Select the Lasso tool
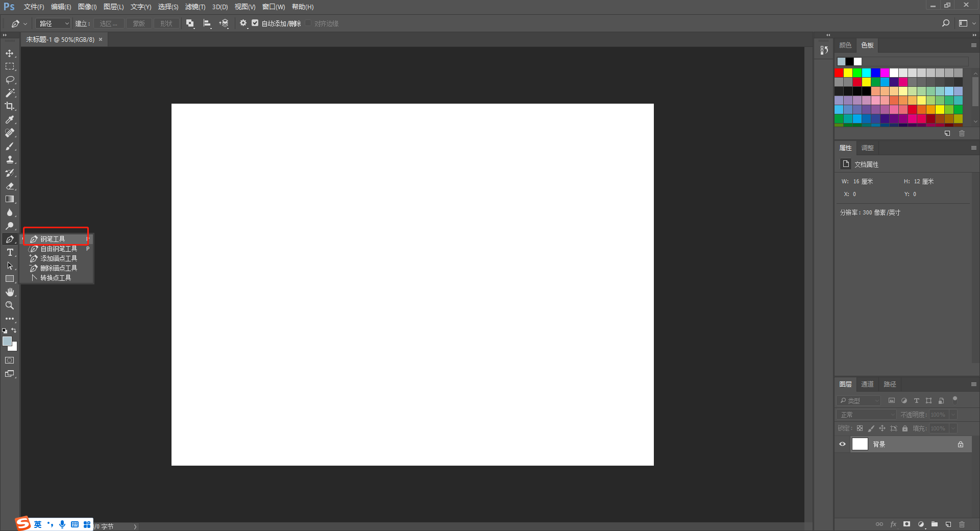The height and width of the screenshot is (531, 980). [10, 80]
